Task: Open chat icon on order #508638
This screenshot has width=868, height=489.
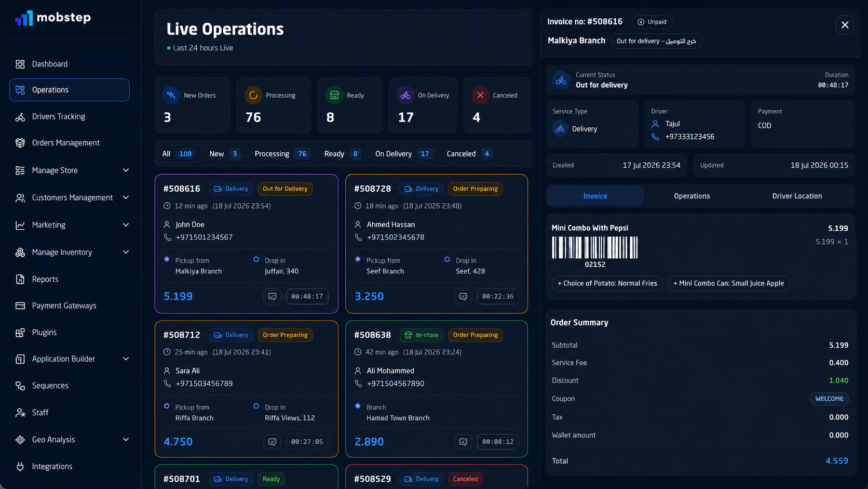Action: pos(463,442)
